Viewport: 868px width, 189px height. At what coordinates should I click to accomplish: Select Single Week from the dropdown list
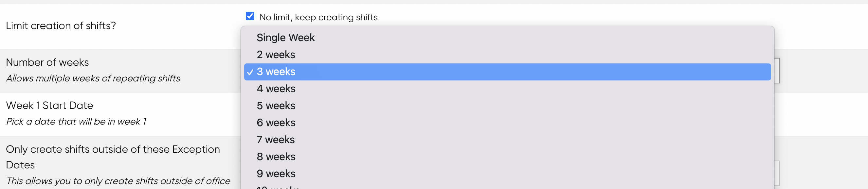coord(507,38)
